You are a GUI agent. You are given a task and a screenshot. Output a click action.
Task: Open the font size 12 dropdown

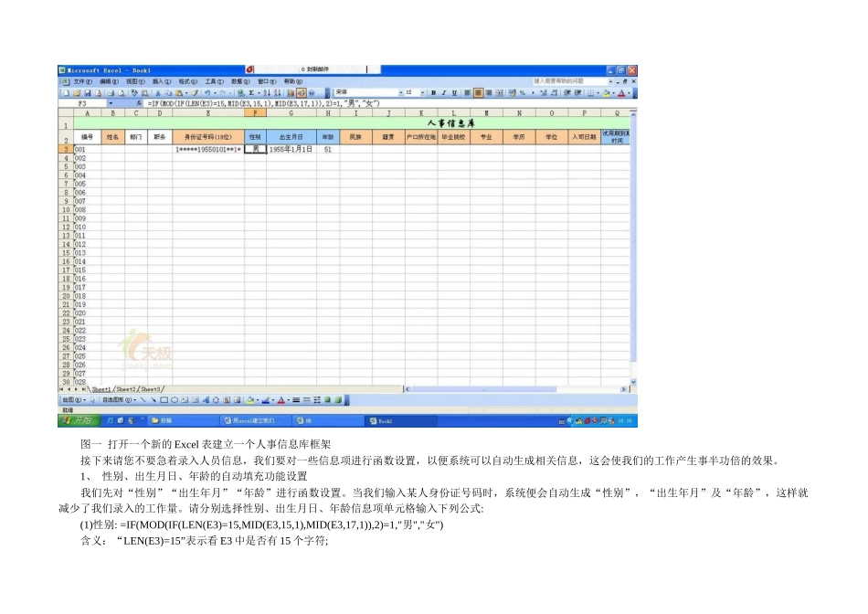[422, 93]
